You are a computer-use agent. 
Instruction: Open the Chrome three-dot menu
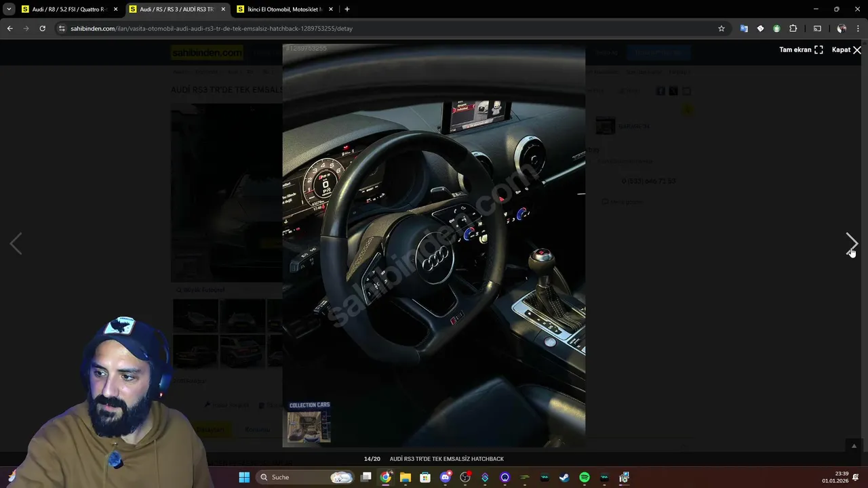[859, 28]
